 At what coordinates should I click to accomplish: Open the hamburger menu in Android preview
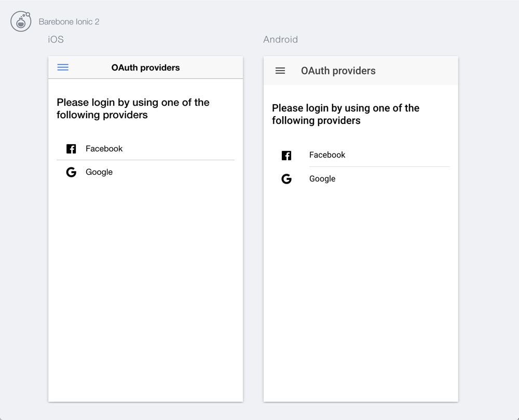click(x=280, y=71)
